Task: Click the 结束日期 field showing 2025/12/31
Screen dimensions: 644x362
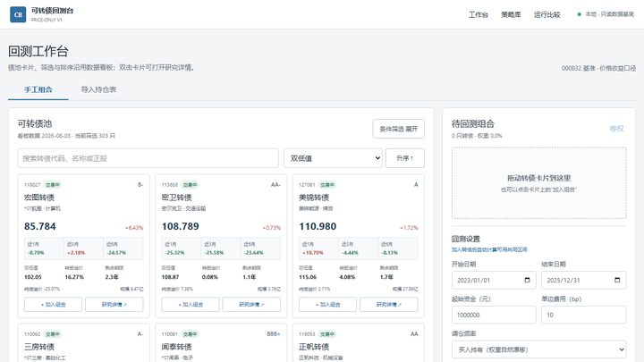Action: (x=583, y=281)
